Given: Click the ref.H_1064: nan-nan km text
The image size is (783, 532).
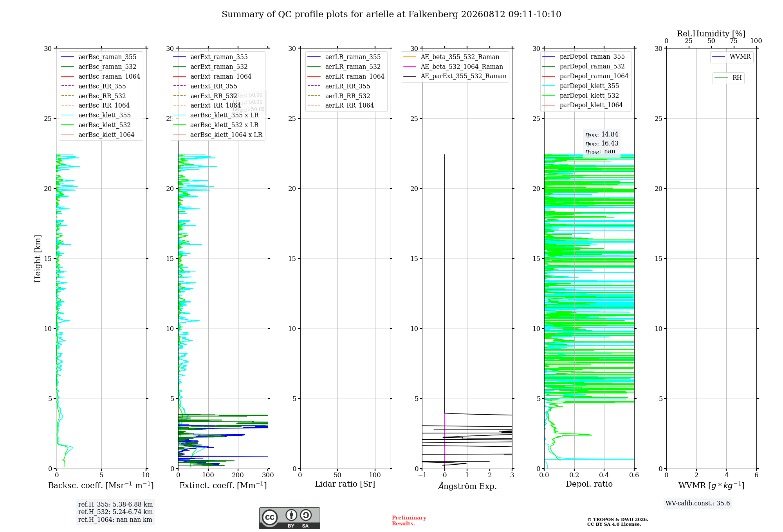Looking at the screenshot, I should coord(115,520).
